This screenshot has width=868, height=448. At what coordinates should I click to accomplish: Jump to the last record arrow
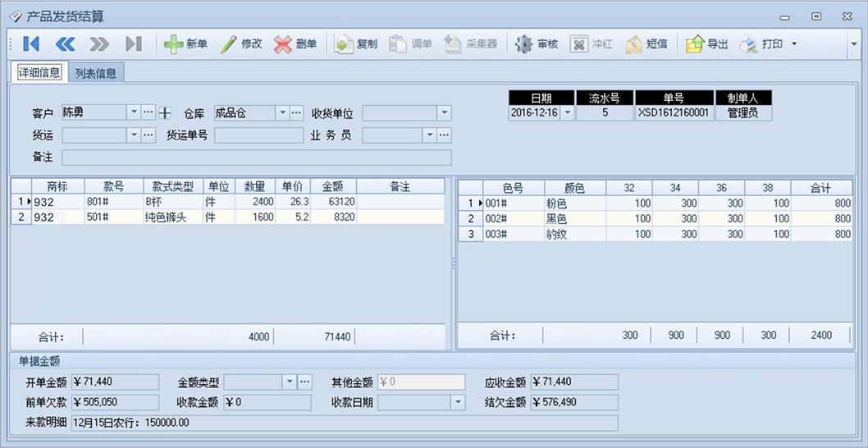pos(133,44)
